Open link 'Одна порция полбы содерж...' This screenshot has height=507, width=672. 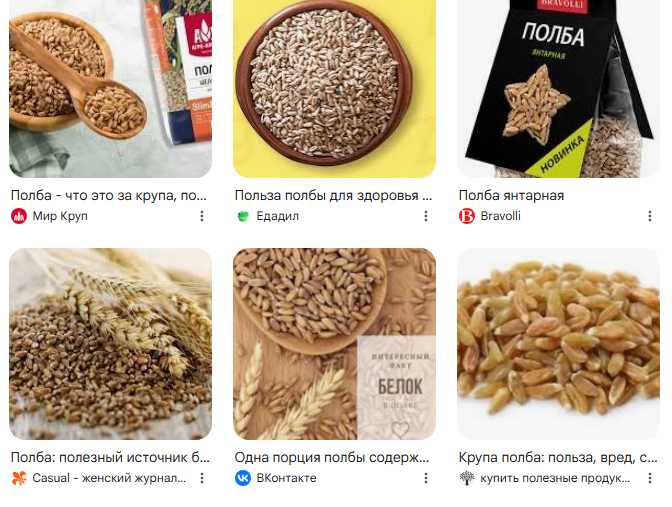tap(332, 457)
